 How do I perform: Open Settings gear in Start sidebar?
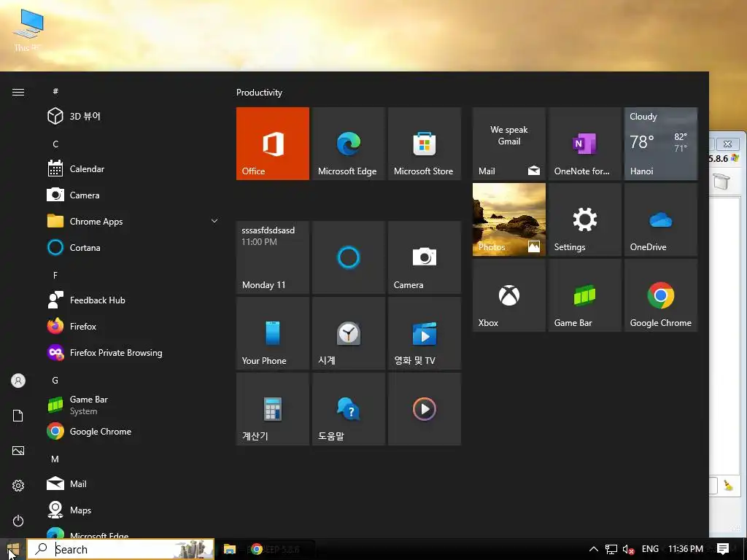tap(18, 486)
